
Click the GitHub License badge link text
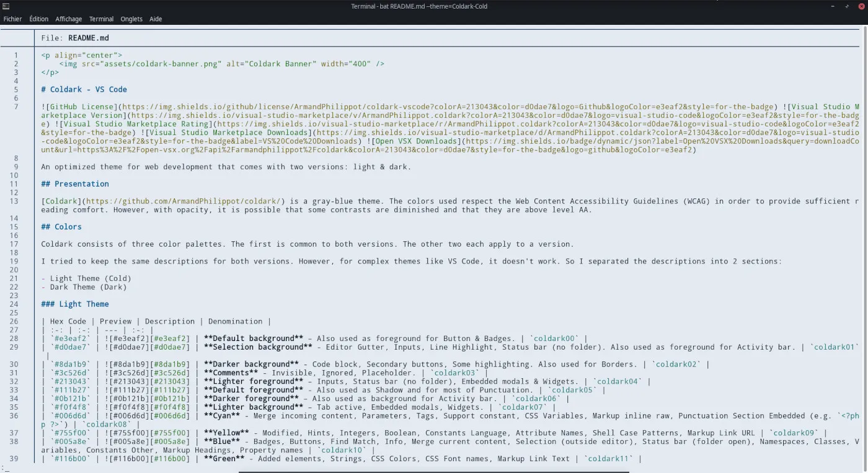tap(82, 107)
